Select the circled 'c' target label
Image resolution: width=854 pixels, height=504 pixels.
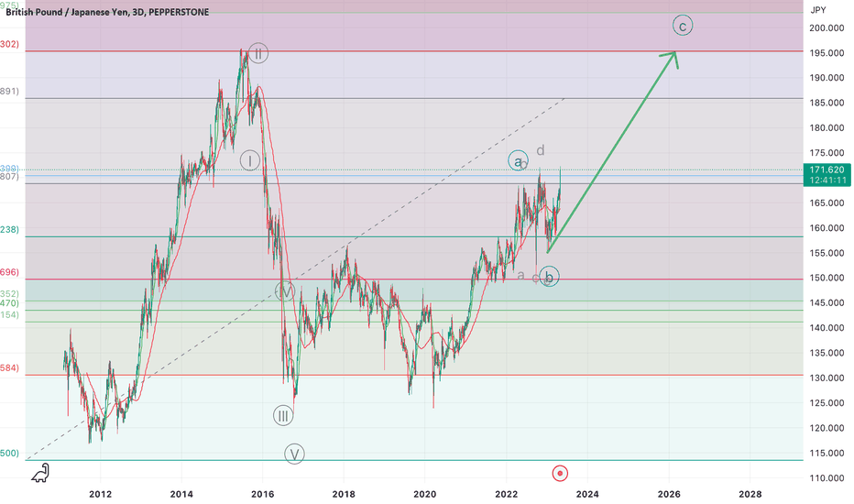pos(683,26)
